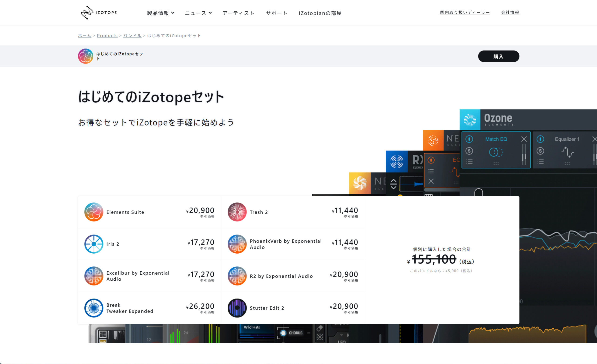Open Equalizer 1 presets list icon

click(x=541, y=162)
